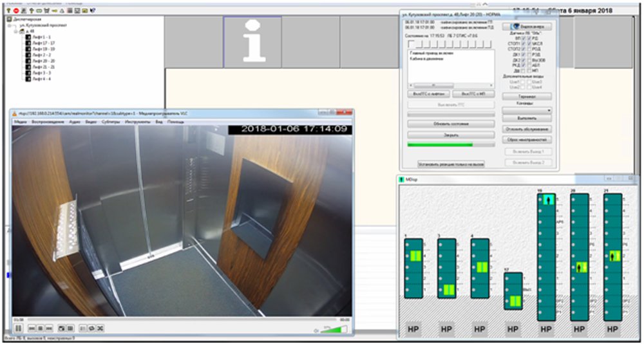The height and width of the screenshot is (344, 644).
Task: Click the large information 'i' tile
Action: tap(252, 41)
